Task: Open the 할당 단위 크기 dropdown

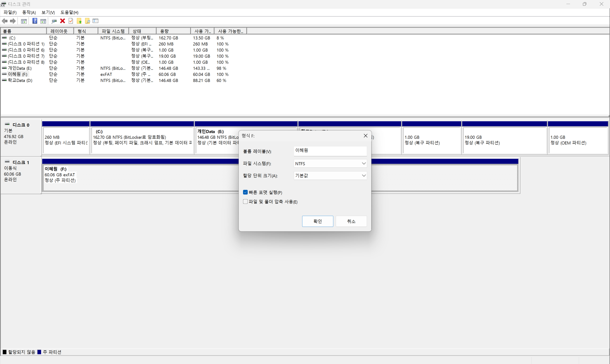Action: click(x=330, y=175)
